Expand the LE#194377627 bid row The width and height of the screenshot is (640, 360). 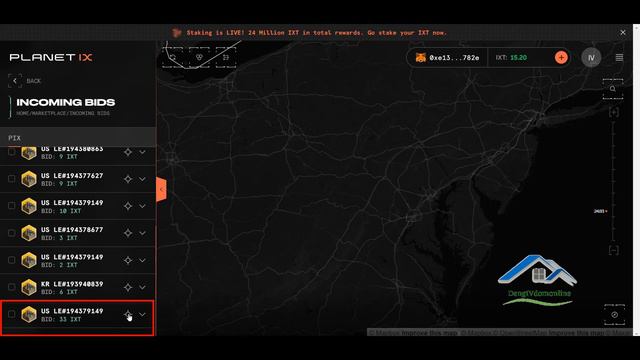tap(142, 179)
